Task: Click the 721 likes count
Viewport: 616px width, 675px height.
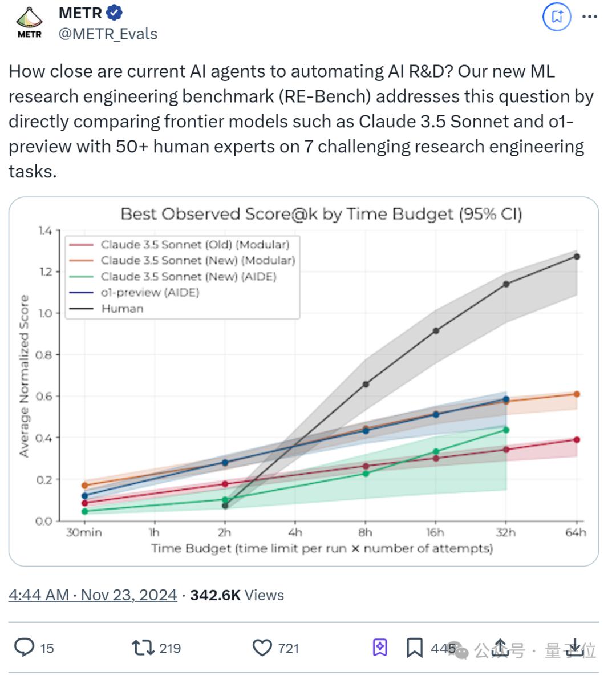Action: [x=289, y=648]
